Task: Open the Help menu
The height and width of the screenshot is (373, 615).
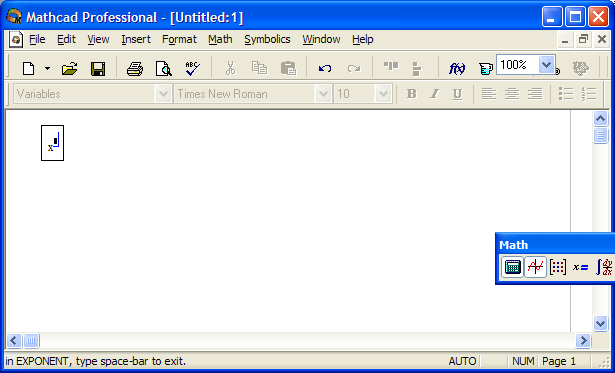Action: point(362,39)
